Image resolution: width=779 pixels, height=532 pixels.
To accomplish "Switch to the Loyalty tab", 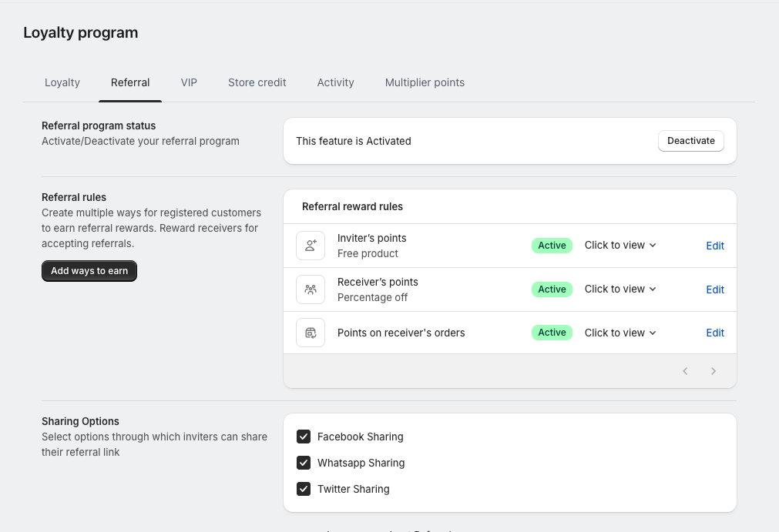I will 62,82.
